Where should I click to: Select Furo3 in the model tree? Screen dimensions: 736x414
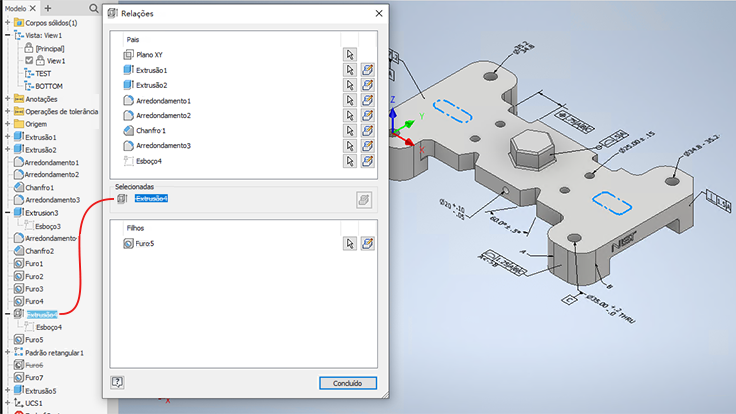pyautogui.click(x=34, y=289)
